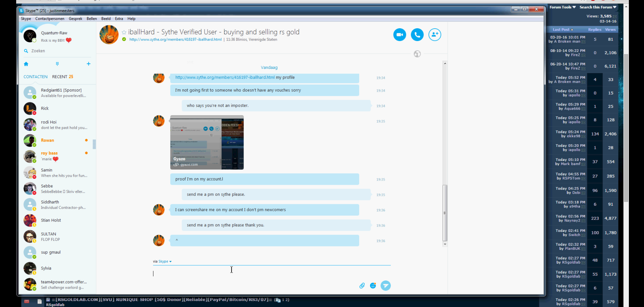Click the globe icon above the chat

pos(417,54)
